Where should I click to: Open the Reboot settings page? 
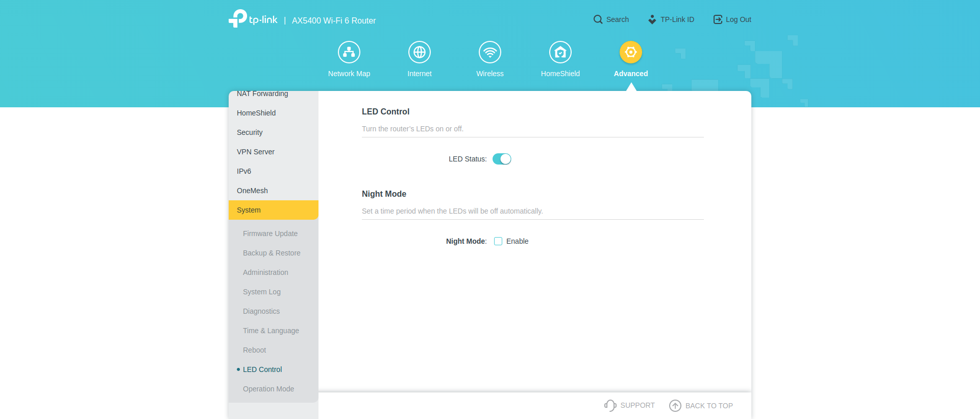(254, 350)
